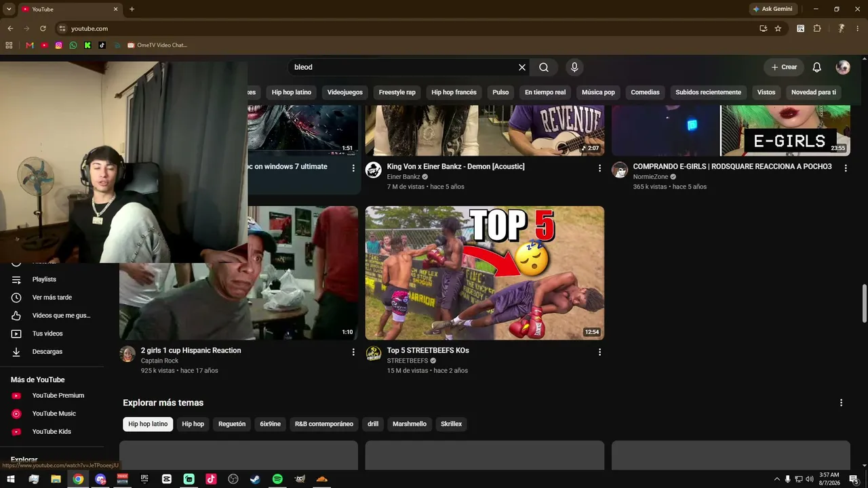Viewport: 868px width, 488px height.
Task: Open the 'Top 5 STREETBEEFS KOs' video title
Action: pos(428,350)
